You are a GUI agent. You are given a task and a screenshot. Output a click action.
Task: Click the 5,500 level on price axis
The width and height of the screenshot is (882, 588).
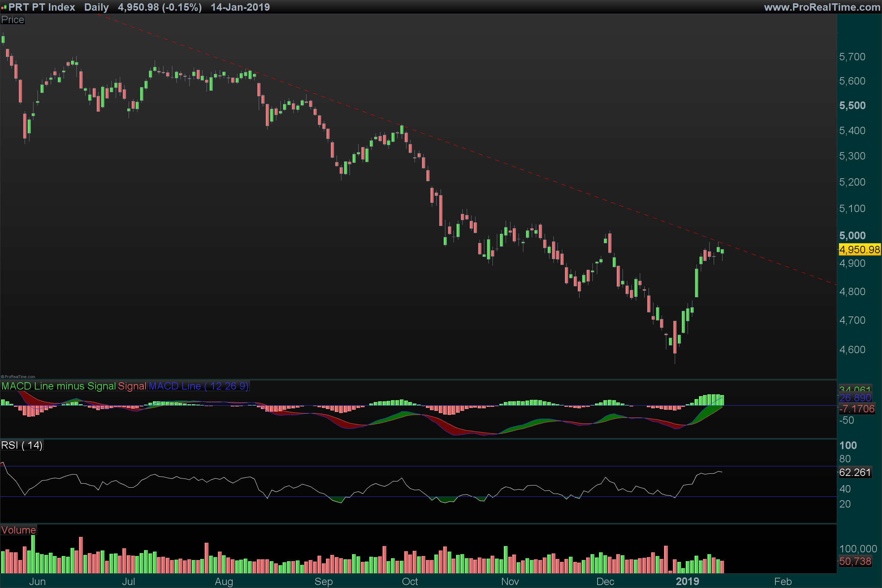click(x=852, y=105)
